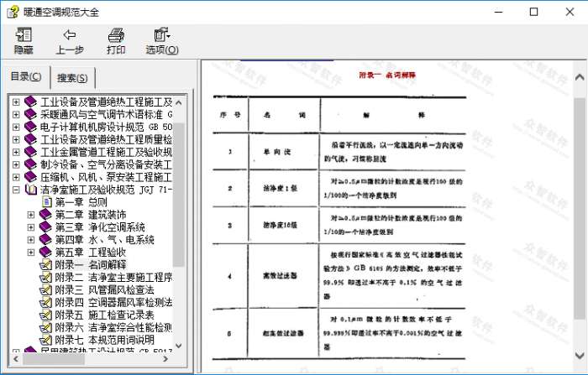Click the book icon for 工业设备及管道绝热工程质量检
Viewport: 588px width, 375px height.
point(30,139)
